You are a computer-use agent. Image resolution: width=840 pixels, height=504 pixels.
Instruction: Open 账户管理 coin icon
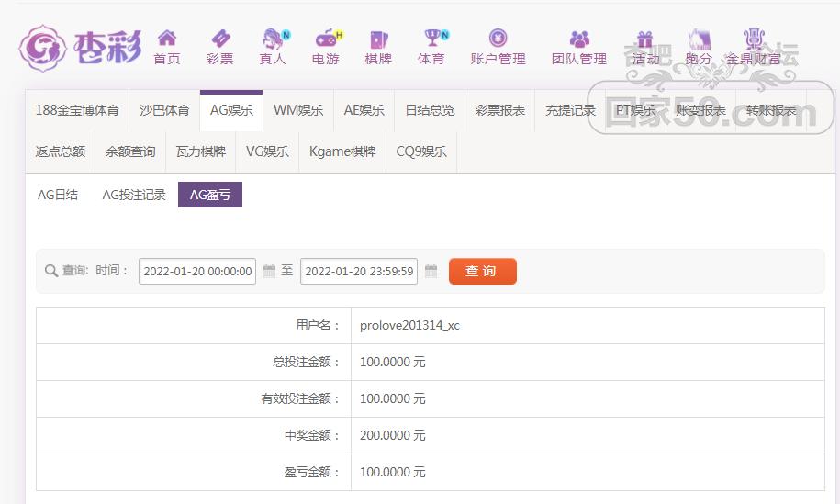point(498,38)
